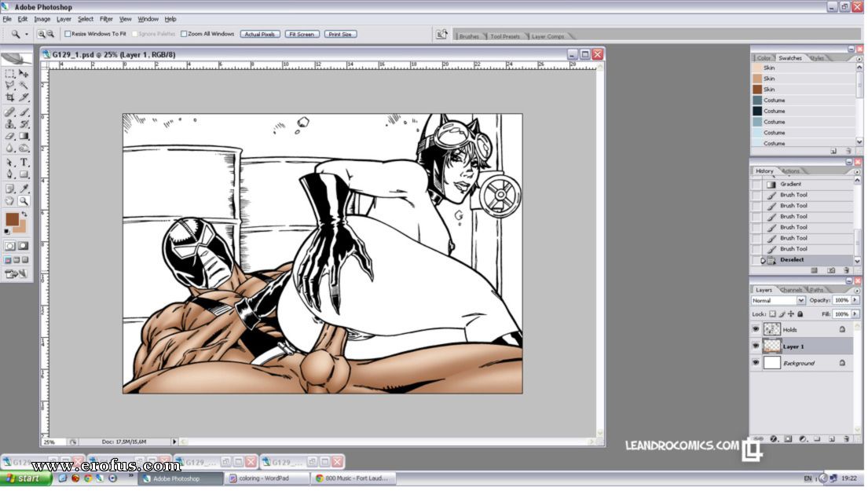Select the Polygonal Lasso tool
868x491 pixels.
[10, 86]
